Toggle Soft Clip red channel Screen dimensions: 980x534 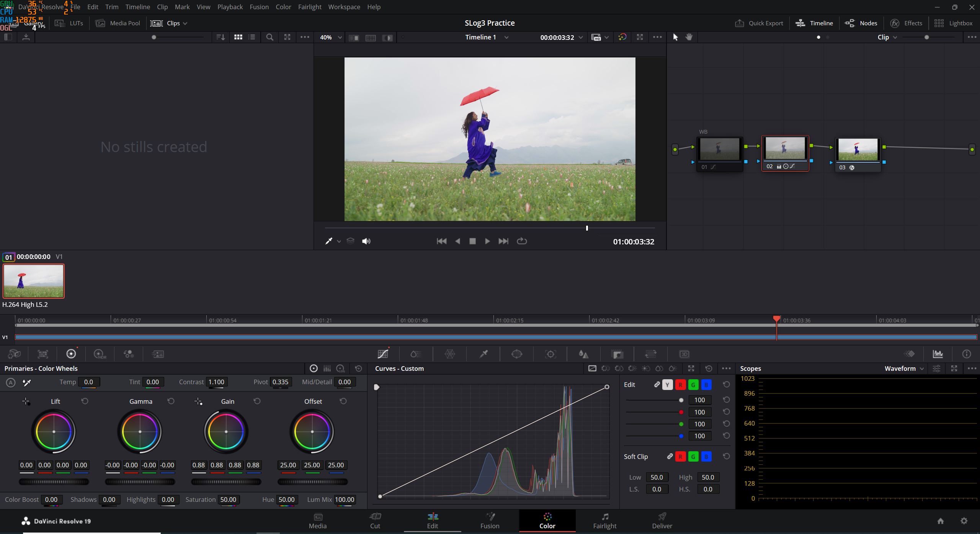point(680,457)
